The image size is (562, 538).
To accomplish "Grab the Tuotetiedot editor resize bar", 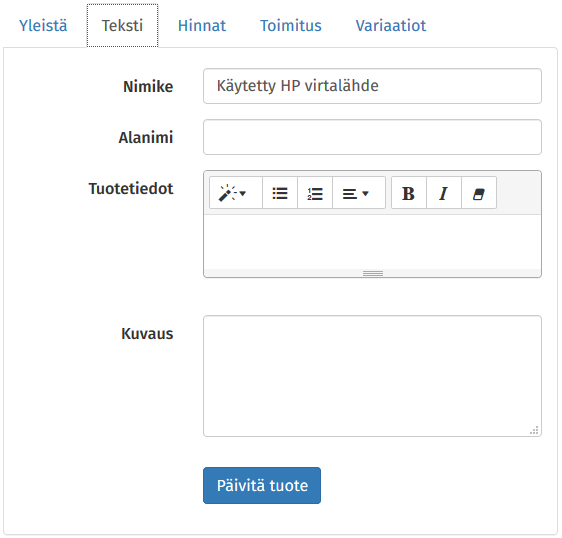I will pos(372,273).
